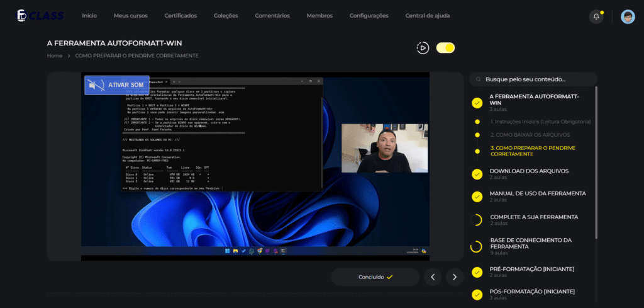Open the Certificados menu item
This screenshot has height=308, width=644.
click(x=180, y=16)
